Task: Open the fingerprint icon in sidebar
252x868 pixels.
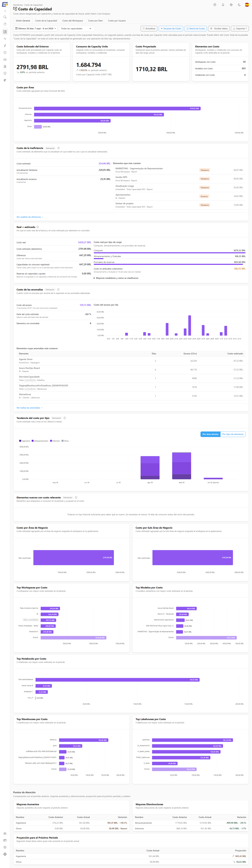Action: (x=5, y=80)
